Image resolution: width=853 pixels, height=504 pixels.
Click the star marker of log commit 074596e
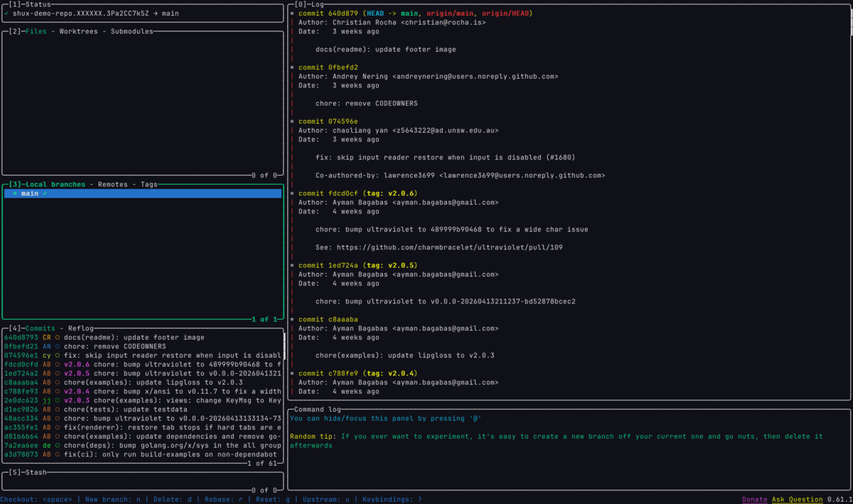291,122
